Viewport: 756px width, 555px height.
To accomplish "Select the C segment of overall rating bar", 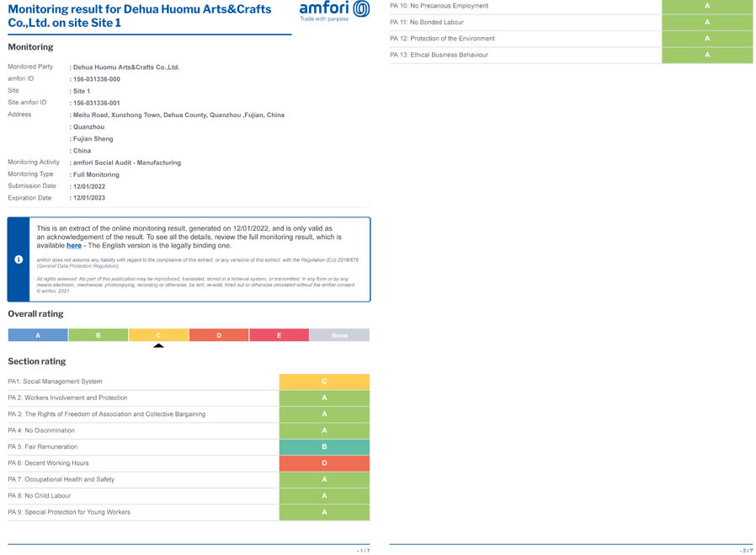I will point(158,335).
